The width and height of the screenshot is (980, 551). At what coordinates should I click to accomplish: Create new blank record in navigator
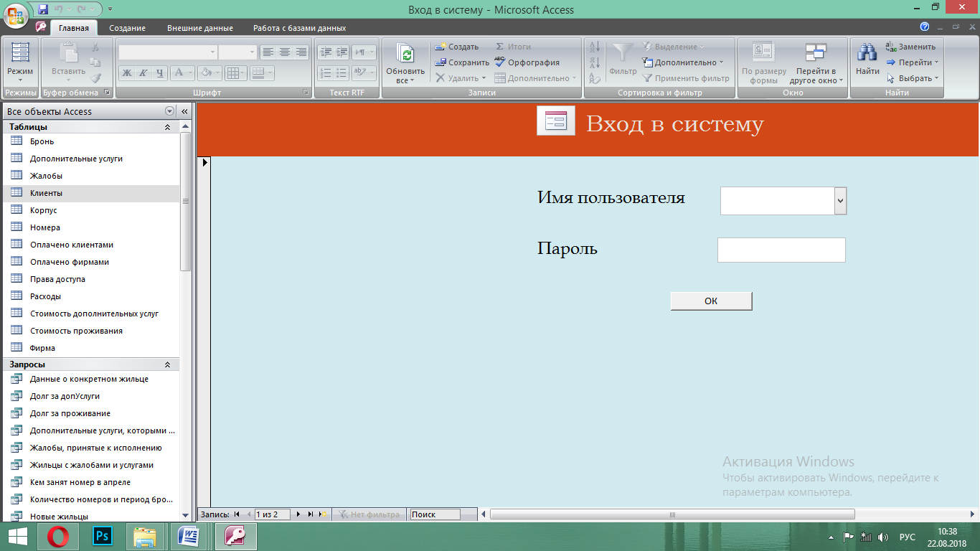point(322,514)
